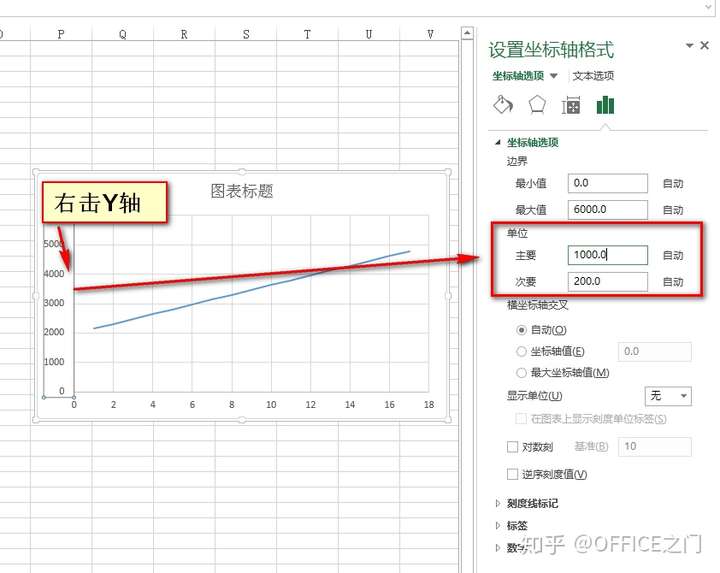Reset 最大值 with its 自动 button

[x=673, y=210]
